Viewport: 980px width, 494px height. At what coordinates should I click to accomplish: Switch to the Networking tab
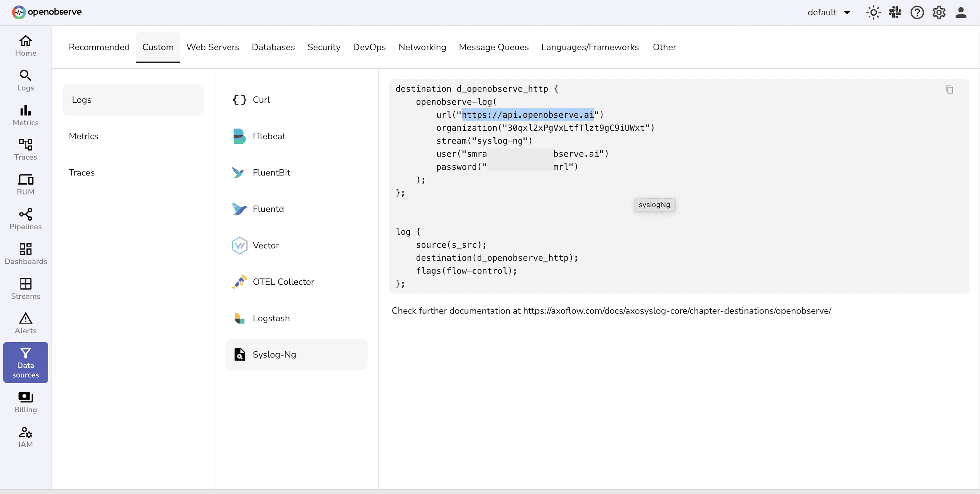422,47
